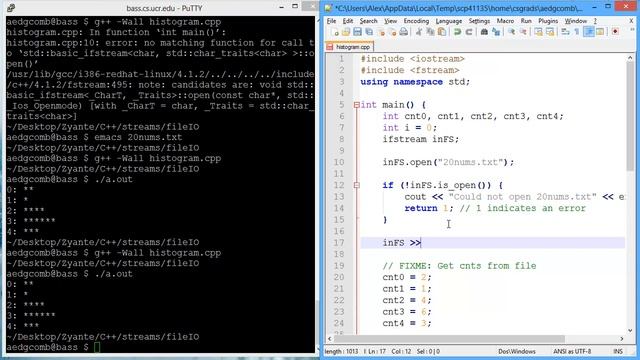Open the ? help menu

tap(595, 21)
